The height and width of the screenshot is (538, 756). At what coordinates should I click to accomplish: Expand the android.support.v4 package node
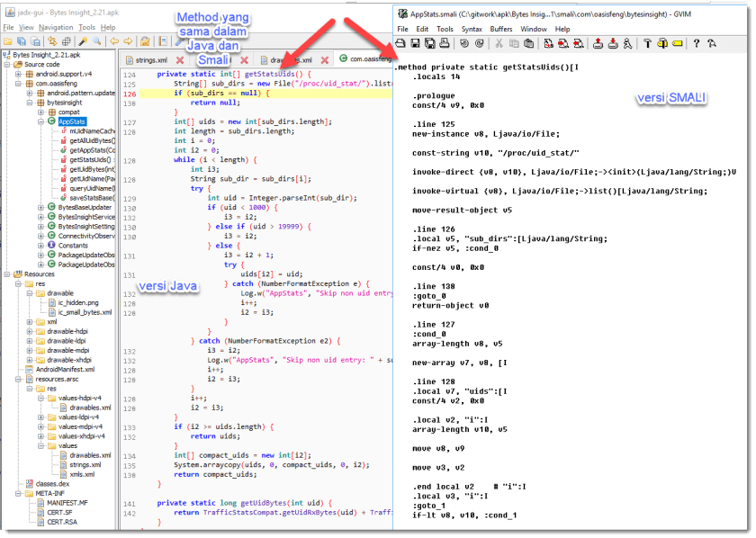tap(17, 73)
